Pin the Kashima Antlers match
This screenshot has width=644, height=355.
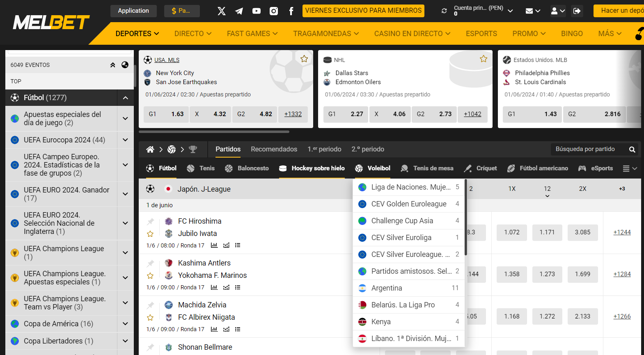coord(151,263)
